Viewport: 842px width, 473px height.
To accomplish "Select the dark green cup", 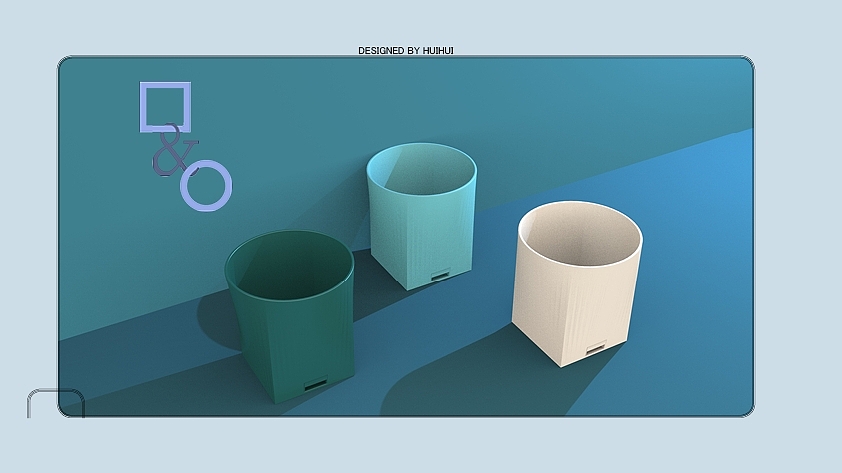I will 290,316.
